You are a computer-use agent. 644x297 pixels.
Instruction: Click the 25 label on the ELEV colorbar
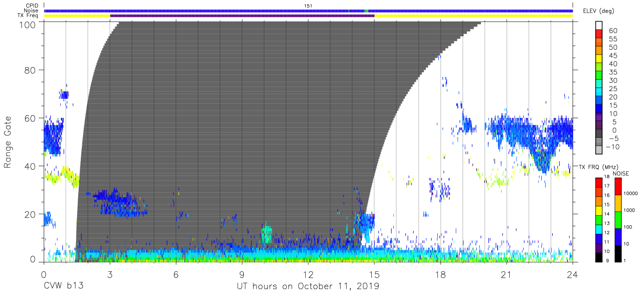tap(614, 89)
